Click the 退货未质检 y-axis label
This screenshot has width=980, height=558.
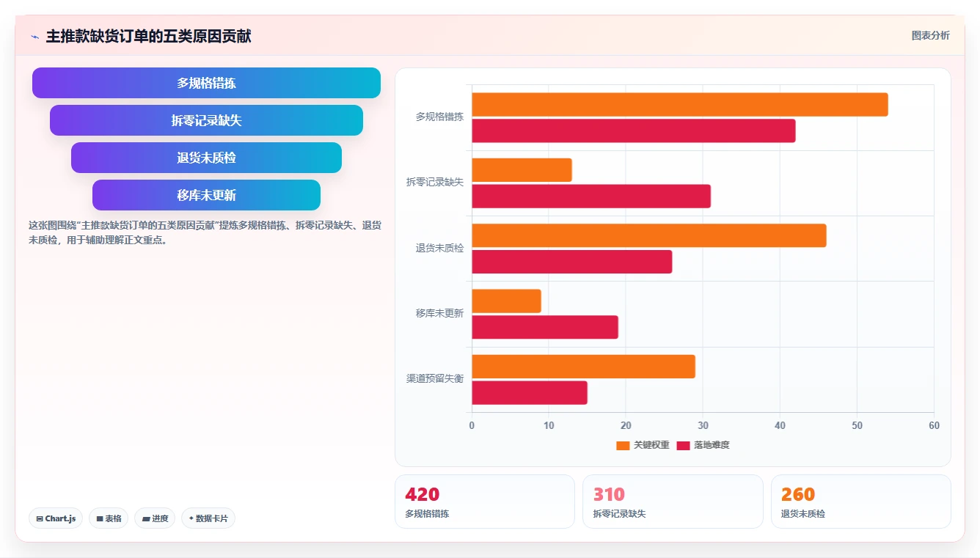pos(439,248)
